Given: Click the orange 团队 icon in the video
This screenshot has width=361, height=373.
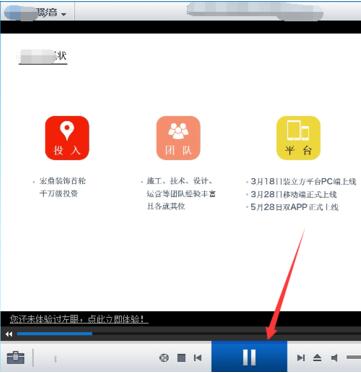Looking at the screenshot, I should tap(178, 138).
